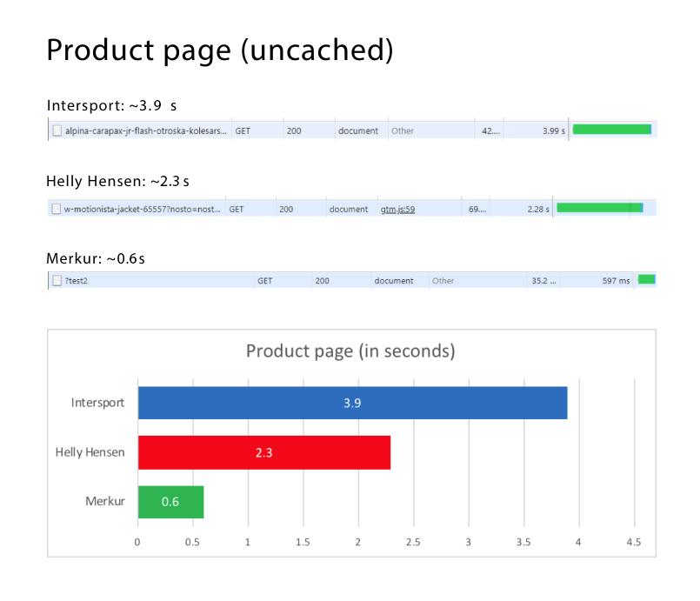This screenshot has height=601, width=700.
Task: Click the Merkur: ~0.6s label
Action: [x=96, y=258]
